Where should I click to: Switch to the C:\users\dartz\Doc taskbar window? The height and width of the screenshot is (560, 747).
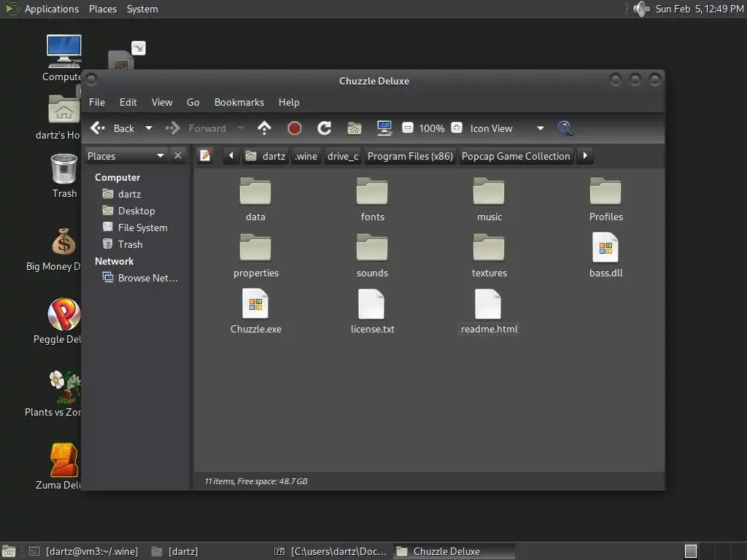[331, 551]
